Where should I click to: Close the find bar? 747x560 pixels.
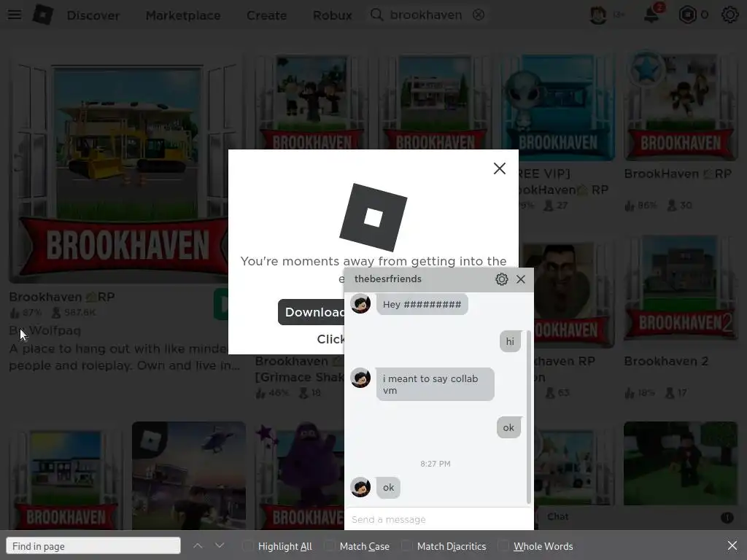pyautogui.click(x=732, y=545)
